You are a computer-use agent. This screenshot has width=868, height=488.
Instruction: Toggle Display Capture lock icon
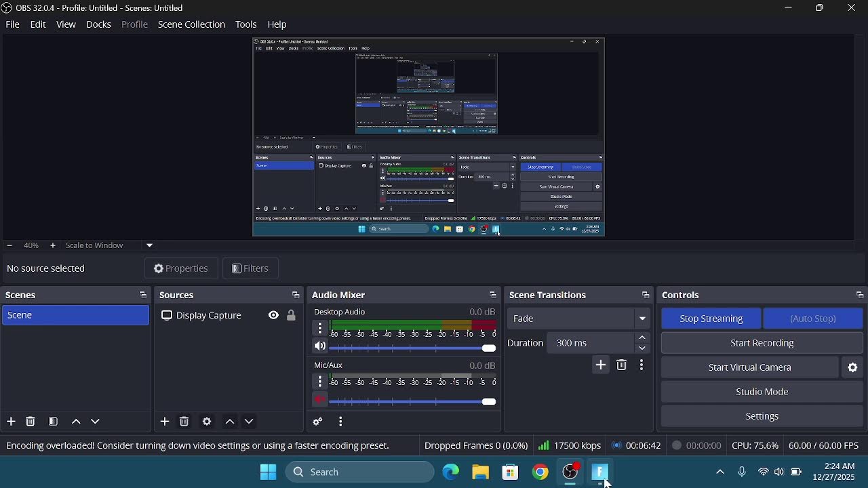[x=292, y=315]
